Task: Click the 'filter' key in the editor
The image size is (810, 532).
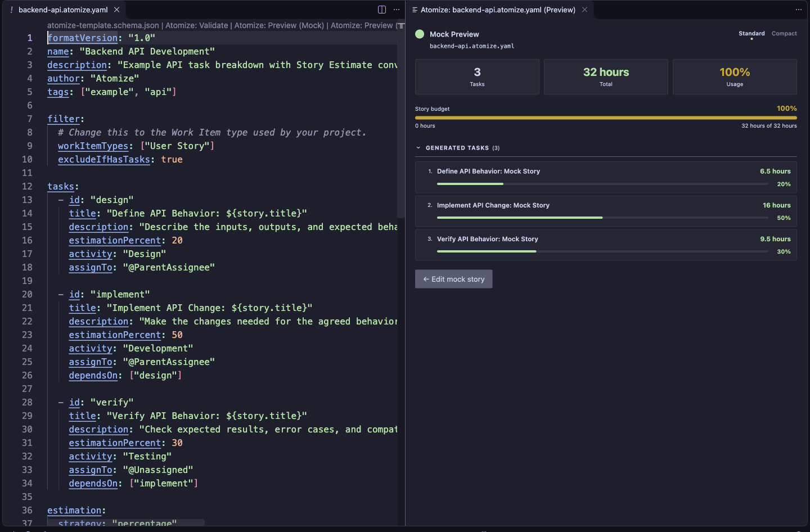Action: coord(64,119)
